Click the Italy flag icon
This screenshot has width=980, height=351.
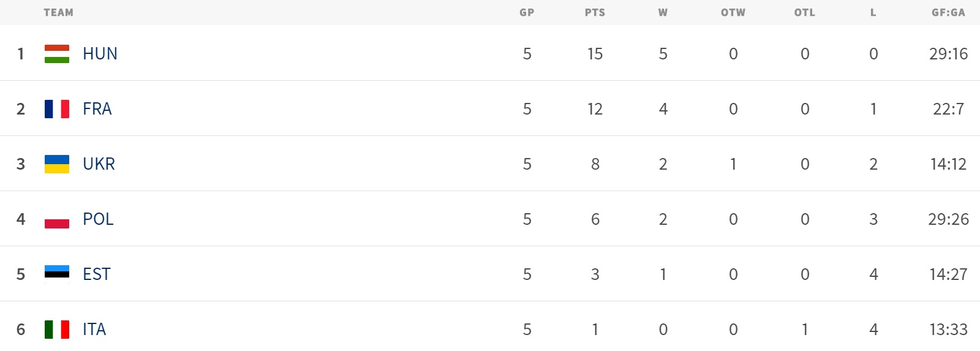click(57, 330)
